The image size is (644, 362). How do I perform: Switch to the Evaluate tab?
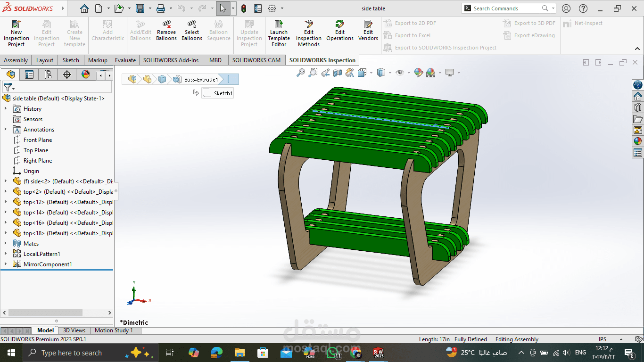pyautogui.click(x=125, y=60)
